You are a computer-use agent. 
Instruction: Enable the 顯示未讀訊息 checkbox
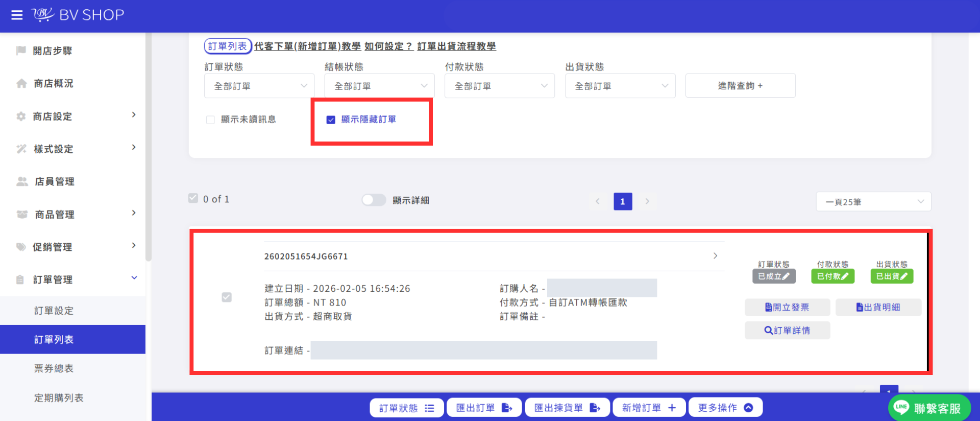click(x=210, y=120)
